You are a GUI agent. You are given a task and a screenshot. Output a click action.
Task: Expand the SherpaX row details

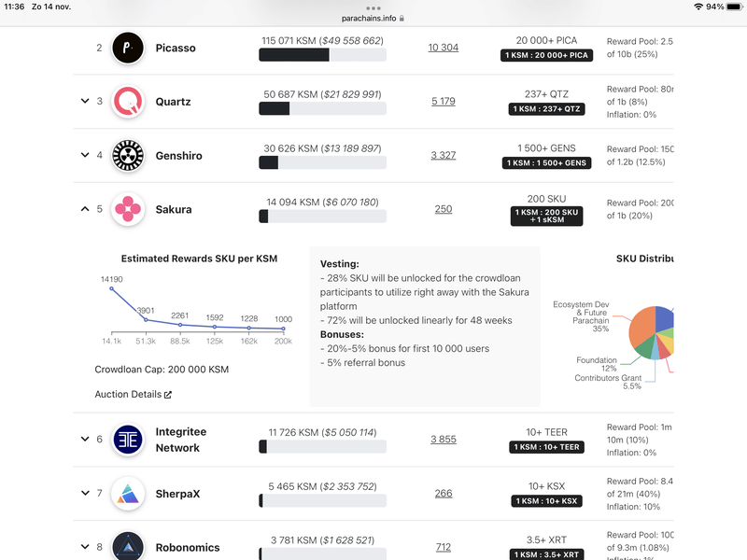point(84,494)
